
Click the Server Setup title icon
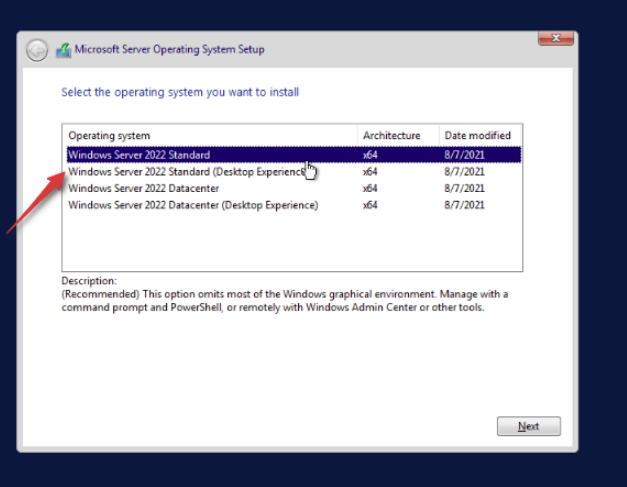tap(64, 51)
